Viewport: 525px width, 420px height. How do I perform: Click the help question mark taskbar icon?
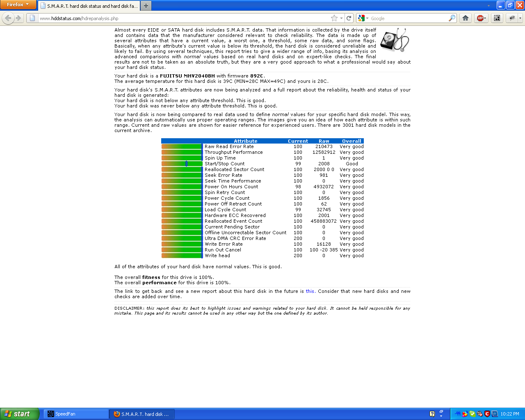click(x=432, y=414)
